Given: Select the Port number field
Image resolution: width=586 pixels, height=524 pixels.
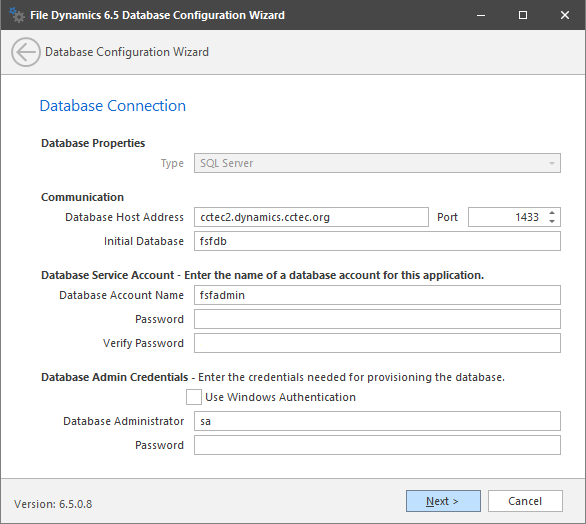Looking at the screenshot, I should click(507, 217).
